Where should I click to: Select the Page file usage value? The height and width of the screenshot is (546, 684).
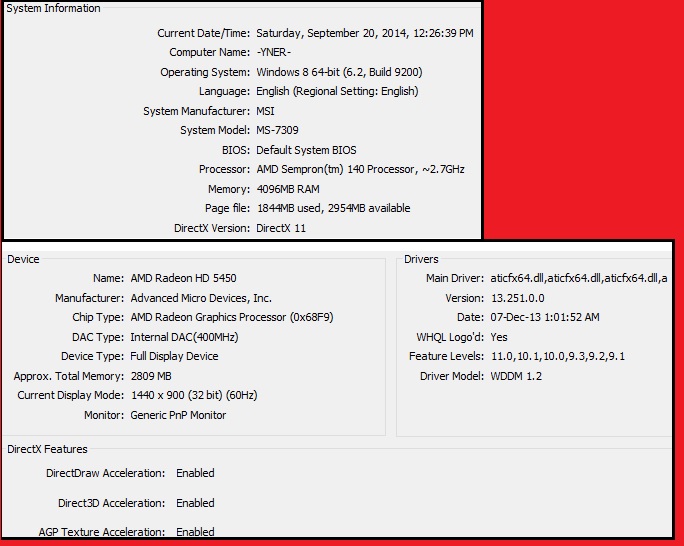click(333, 208)
